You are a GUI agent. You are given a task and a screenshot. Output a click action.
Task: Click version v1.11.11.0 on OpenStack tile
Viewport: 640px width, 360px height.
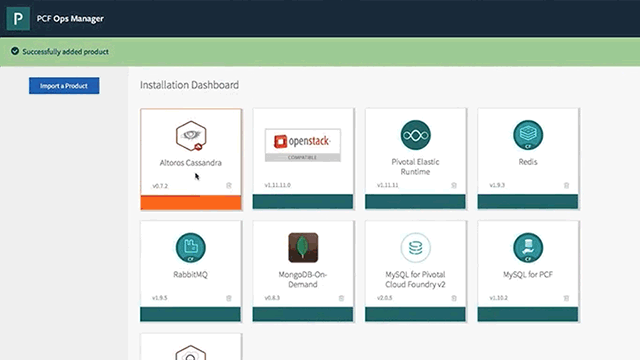[x=278, y=185]
